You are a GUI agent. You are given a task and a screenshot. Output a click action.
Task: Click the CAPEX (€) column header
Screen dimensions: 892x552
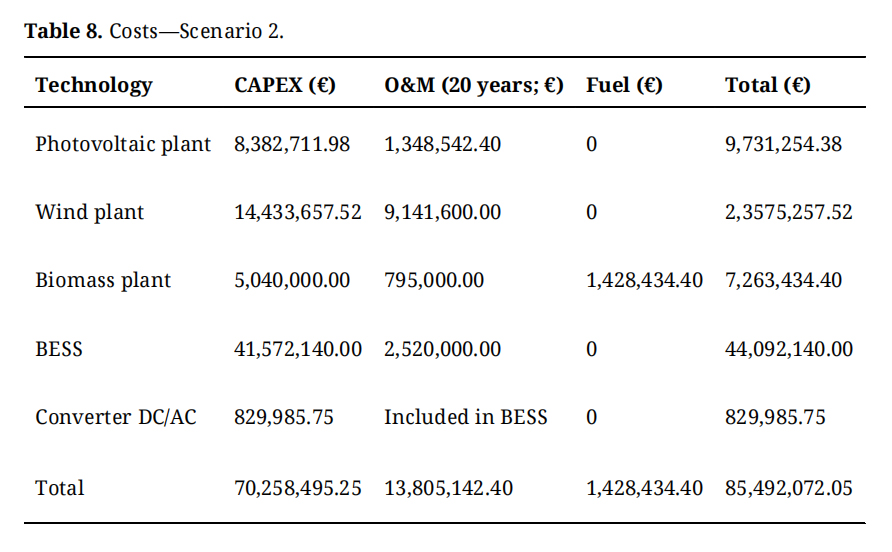tap(285, 85)
